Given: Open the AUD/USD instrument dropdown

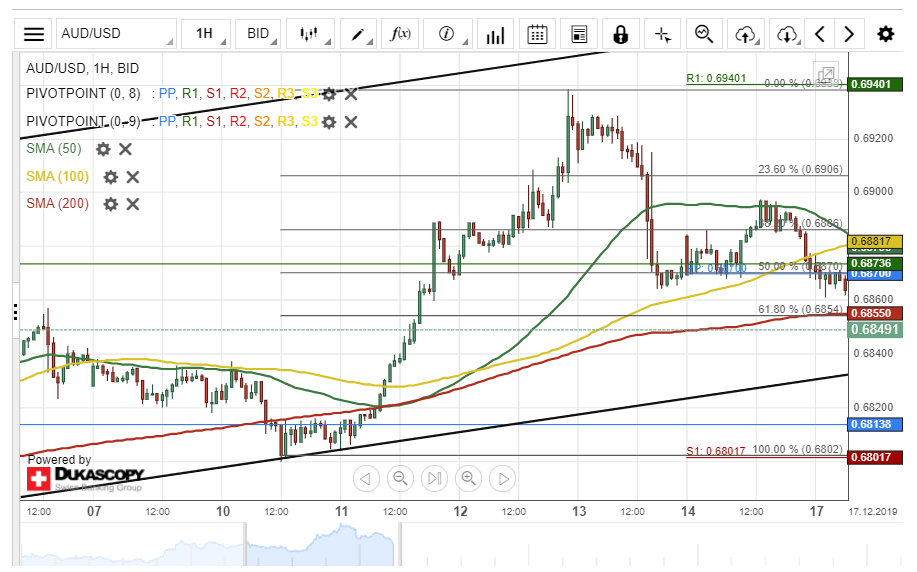Looking at the screenshot, I should (115, 34).
